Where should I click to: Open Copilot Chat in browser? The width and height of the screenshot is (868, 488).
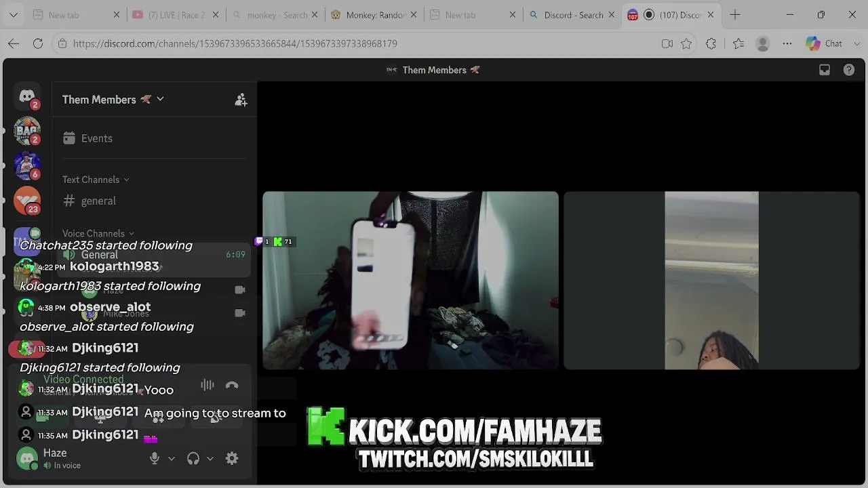824,43
